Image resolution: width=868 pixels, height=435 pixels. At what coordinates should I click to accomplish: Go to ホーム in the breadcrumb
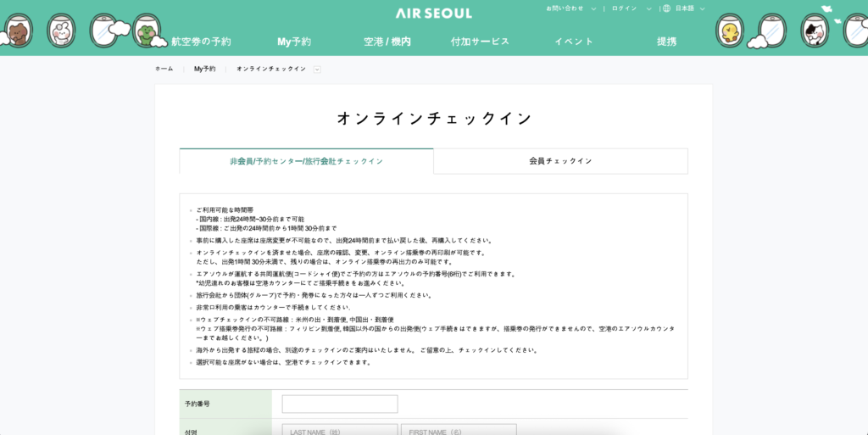tap(164, 70)
